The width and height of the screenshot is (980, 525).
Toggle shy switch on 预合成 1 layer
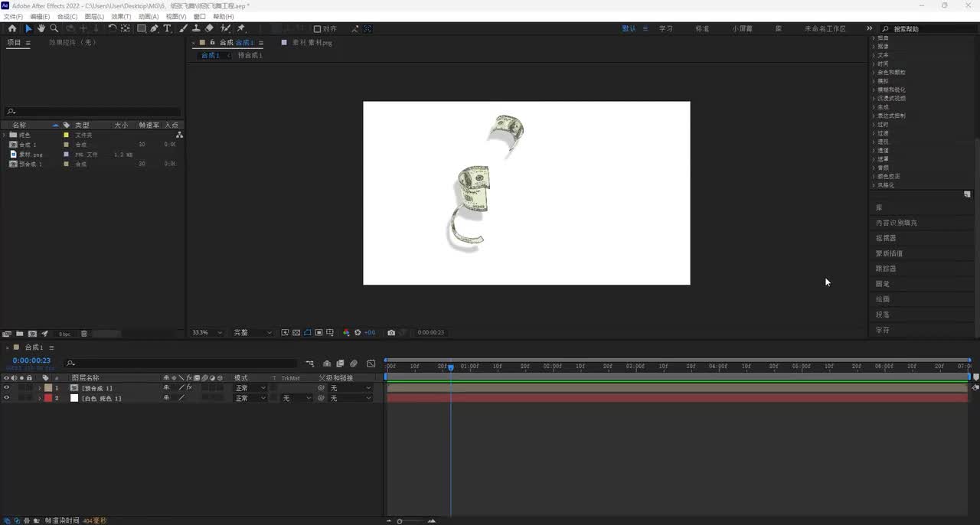(166, 388)
